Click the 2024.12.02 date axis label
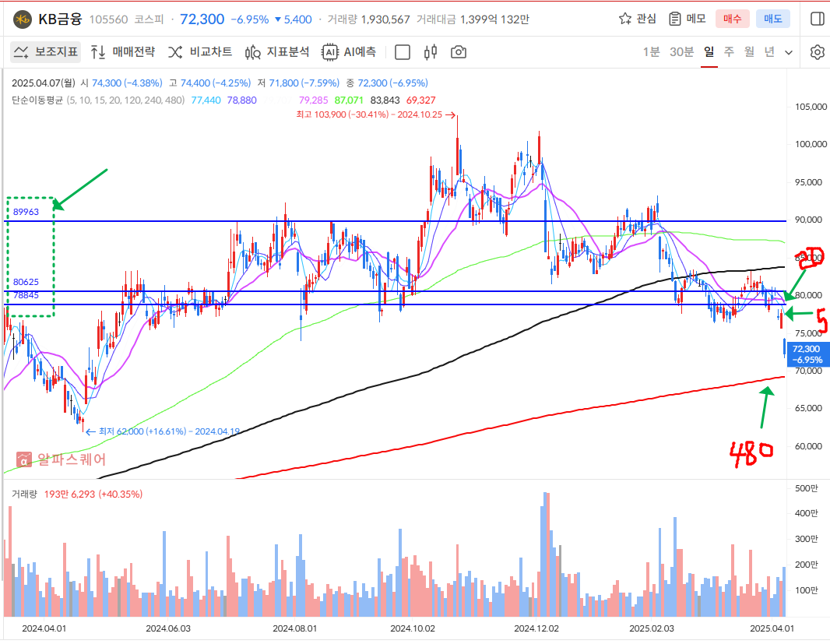830x644 pixels. coord(536,628)
